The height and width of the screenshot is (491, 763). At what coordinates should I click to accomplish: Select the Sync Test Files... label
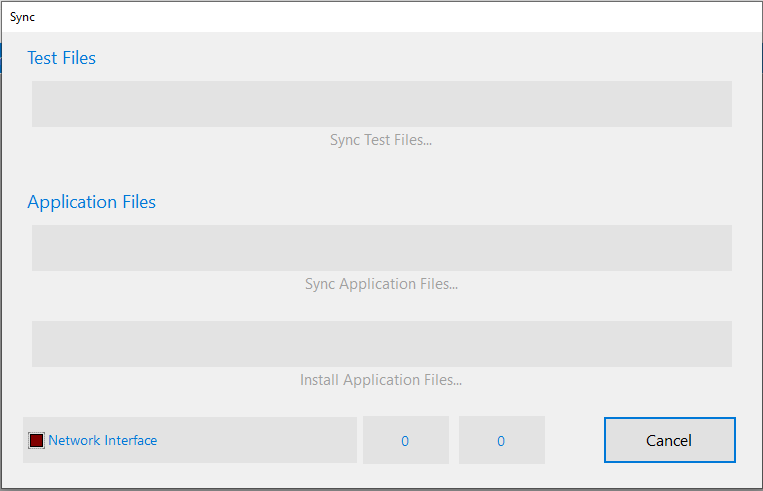[x=381, y=140]
